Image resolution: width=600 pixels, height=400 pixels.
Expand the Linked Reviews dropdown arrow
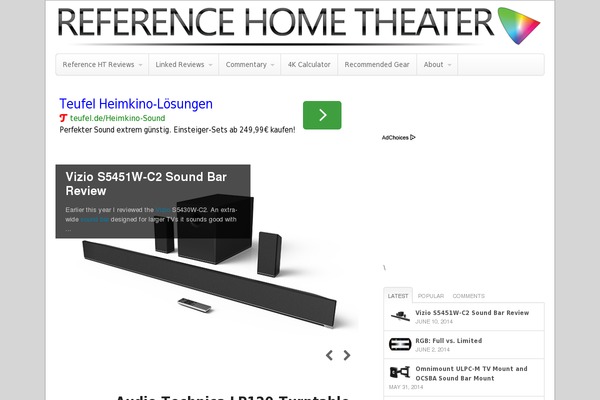(x=210, y=65)
